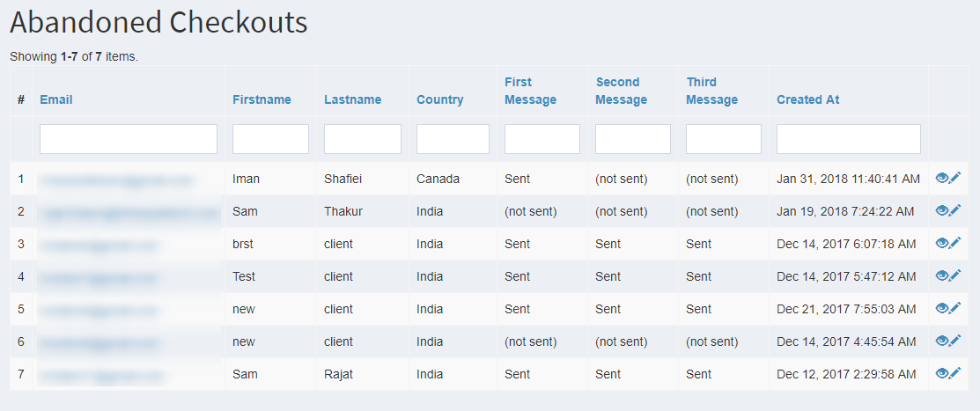Screen dimensions: 980x411
Task: Edit the Test client checkout row
Action: tap(955, 276)
